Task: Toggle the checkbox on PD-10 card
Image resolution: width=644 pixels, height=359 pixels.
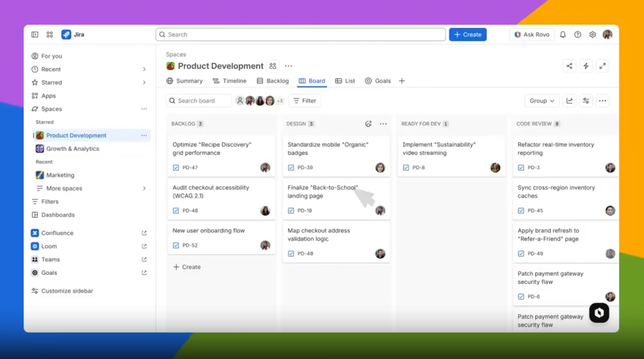Action: tap(290, 210)
